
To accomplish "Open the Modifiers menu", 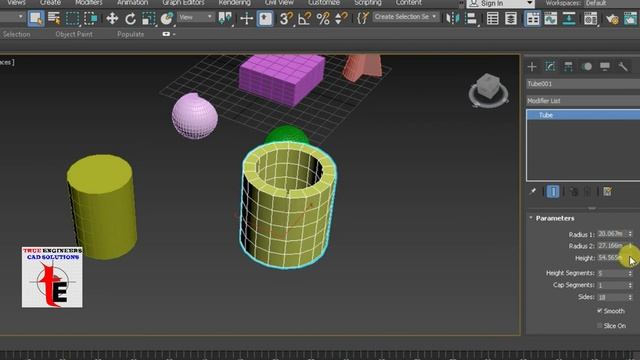I will [89, 3].
